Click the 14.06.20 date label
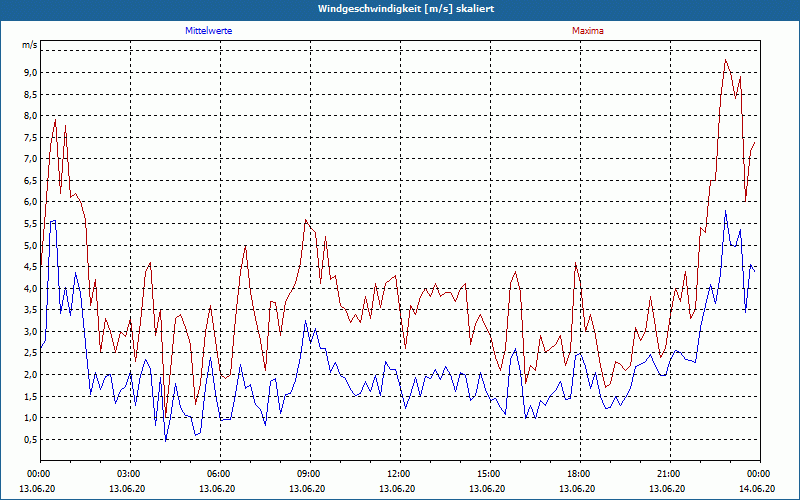Screen dimensions: 800x500 [x=757, y=488]
